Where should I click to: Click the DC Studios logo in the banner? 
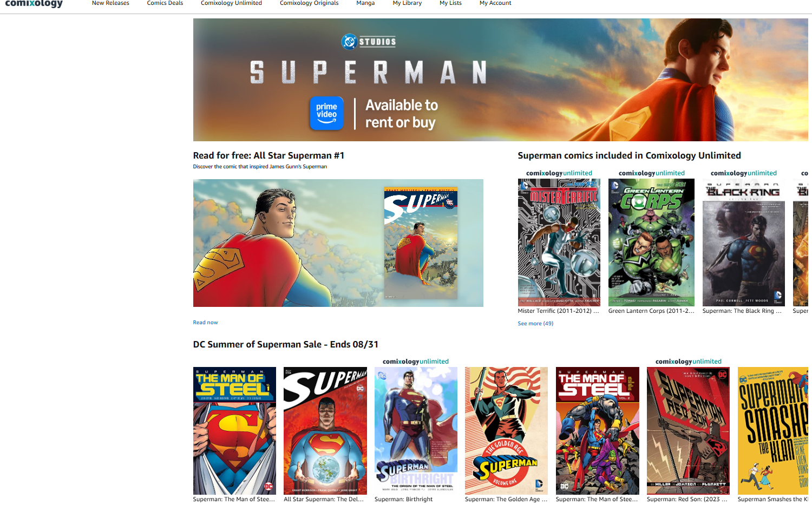(x=369, y=41)
